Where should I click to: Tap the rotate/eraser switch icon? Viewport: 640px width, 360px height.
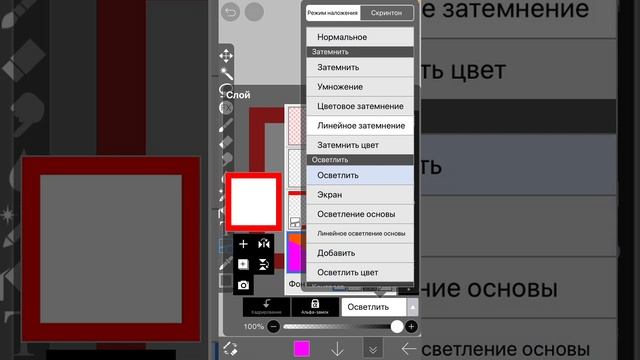pos(230,349)
